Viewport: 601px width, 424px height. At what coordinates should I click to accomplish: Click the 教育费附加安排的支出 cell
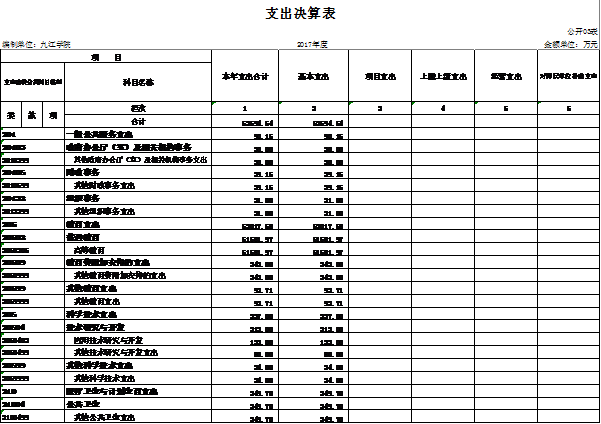tap(138, 263)
